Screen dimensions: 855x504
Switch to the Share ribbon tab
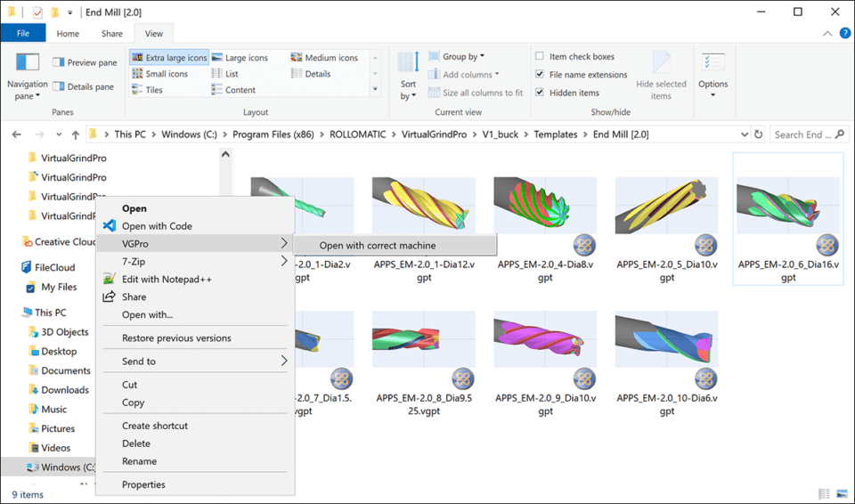tap(112, 33)
